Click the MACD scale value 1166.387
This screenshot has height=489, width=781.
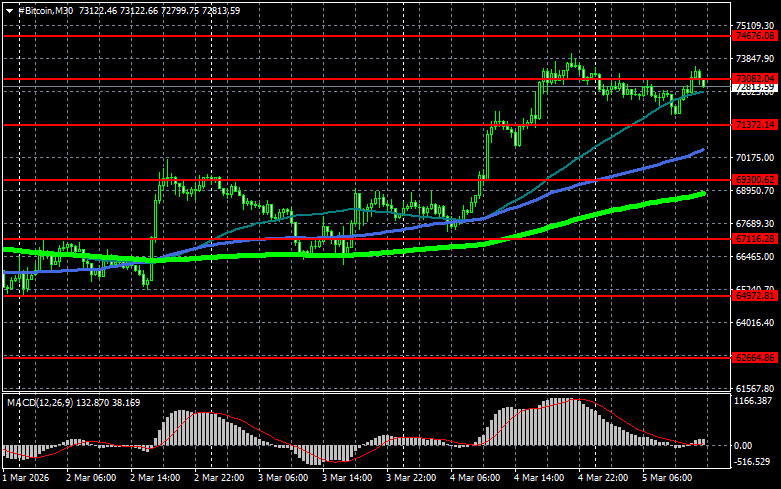pyautogui.click(x=754, y=400)
